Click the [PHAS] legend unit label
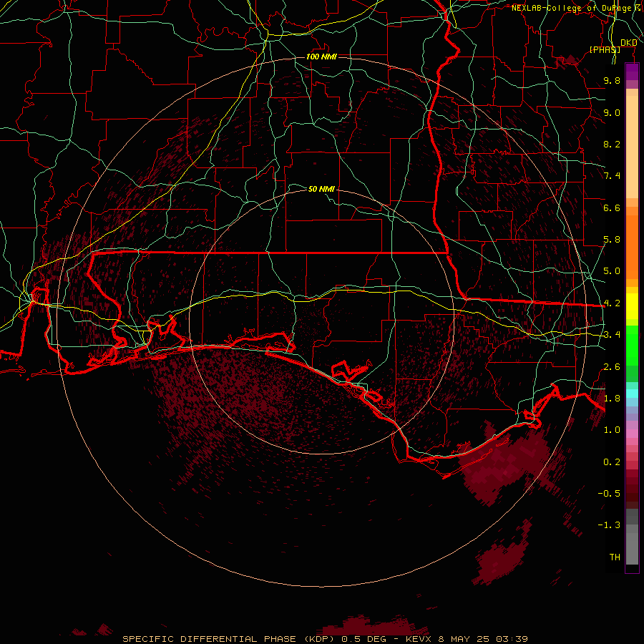Image resolution: width=644 pixels, height=644 pixels. [605, 49]
